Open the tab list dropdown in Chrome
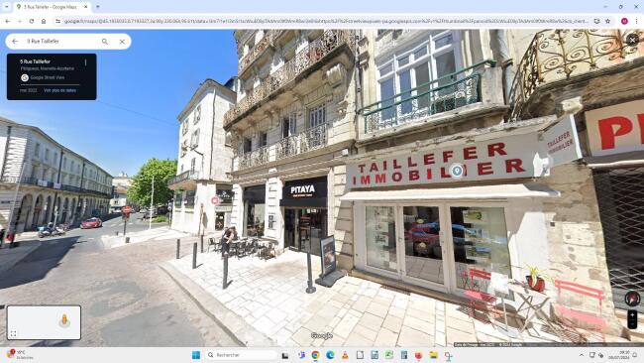 coord(7,7)
